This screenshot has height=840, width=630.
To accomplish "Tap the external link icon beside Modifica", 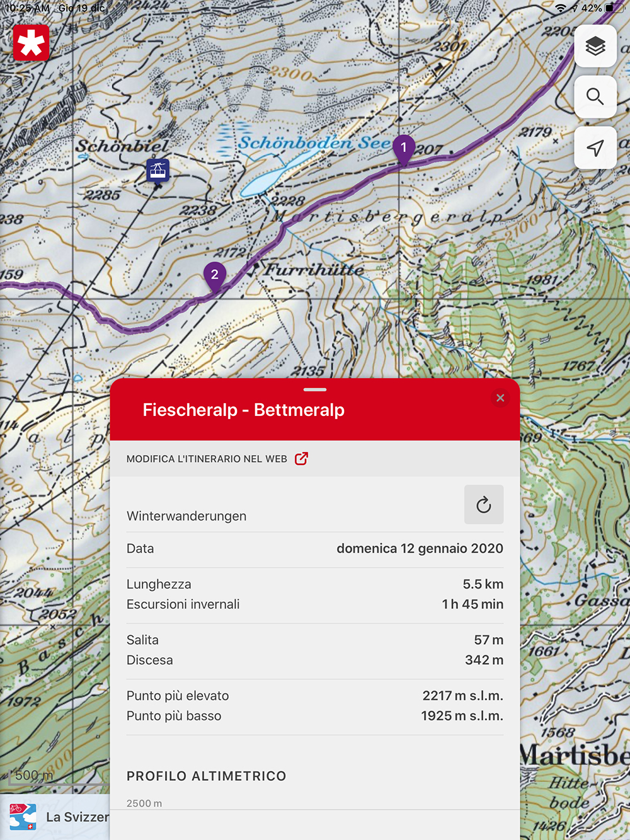I will click(302, 458).
